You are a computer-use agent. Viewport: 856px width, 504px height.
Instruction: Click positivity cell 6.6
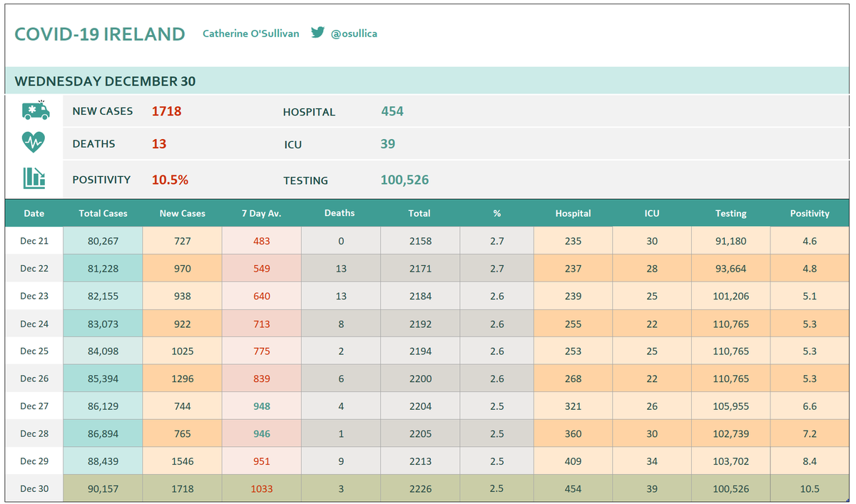click(x=810, y=406)
